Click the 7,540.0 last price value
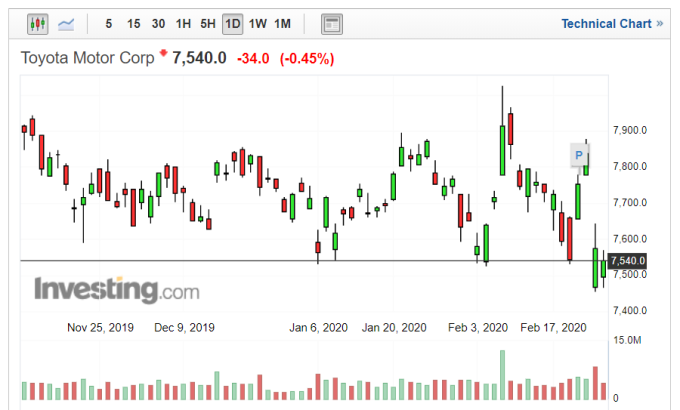Viewport: 680px width, 410px height. pos(199,58)
